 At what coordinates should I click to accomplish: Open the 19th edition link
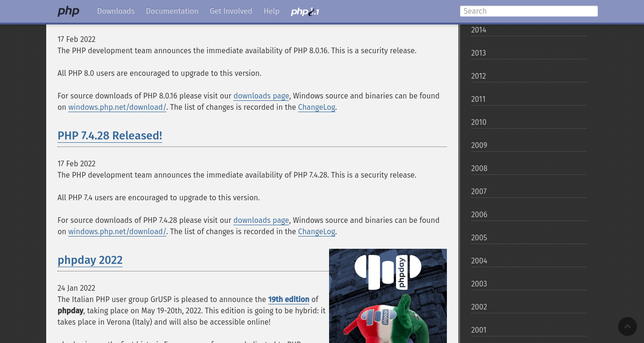(289, 300)
